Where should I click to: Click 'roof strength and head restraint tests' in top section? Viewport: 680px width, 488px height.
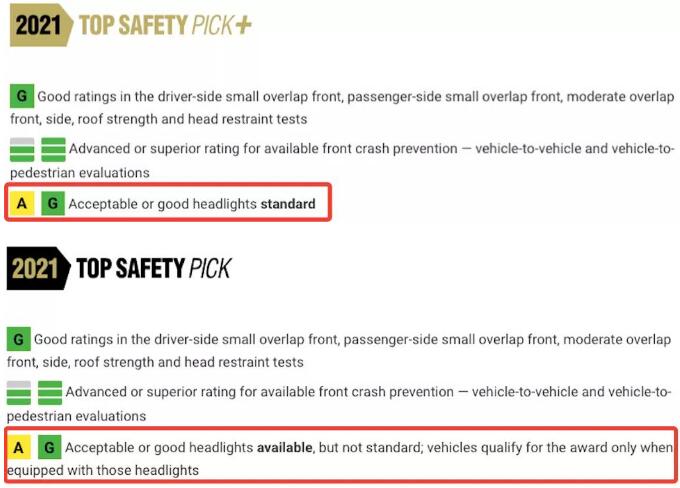click(x=192, y=119)
